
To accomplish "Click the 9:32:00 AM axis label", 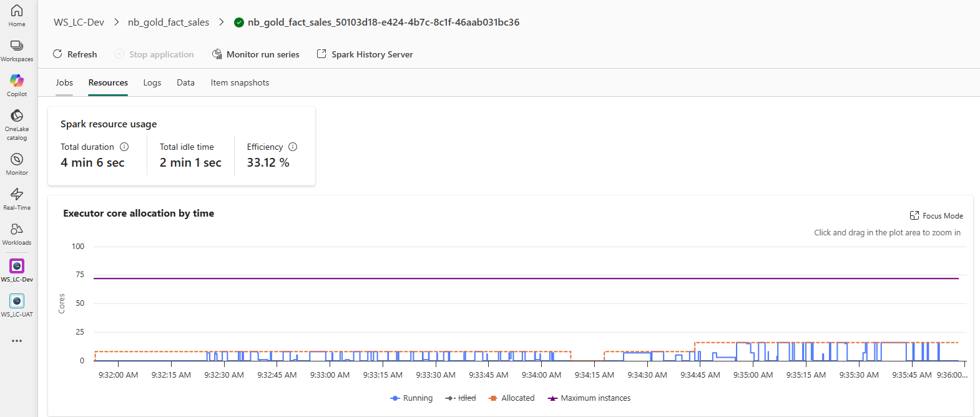I will click(x=118, y=375).
